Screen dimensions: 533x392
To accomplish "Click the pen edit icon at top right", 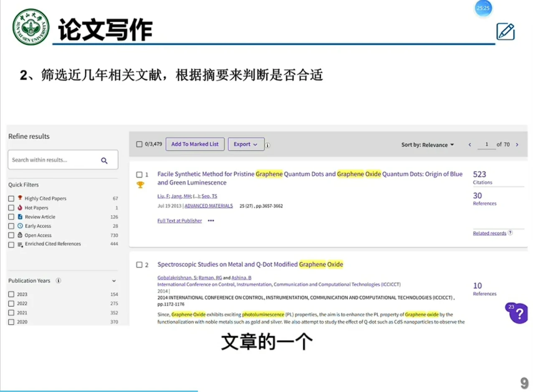I will point(505,32).
